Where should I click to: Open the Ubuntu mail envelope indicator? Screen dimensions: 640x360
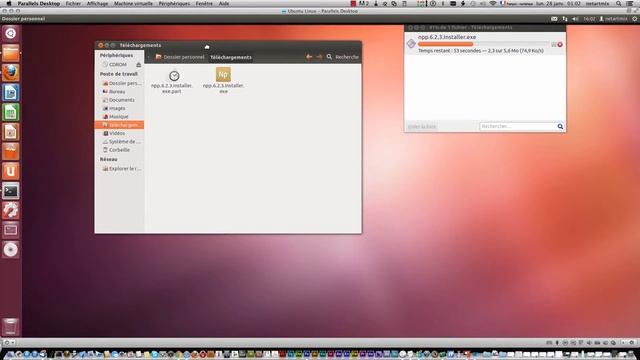tap(554, 19)
